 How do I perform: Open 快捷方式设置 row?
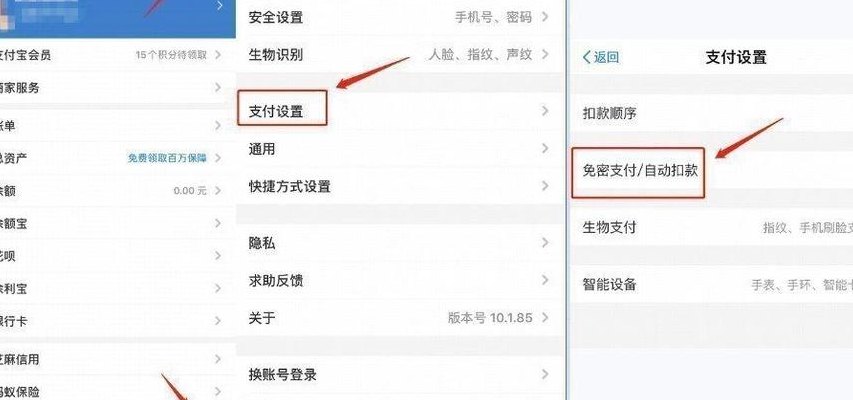click(401, 186)
